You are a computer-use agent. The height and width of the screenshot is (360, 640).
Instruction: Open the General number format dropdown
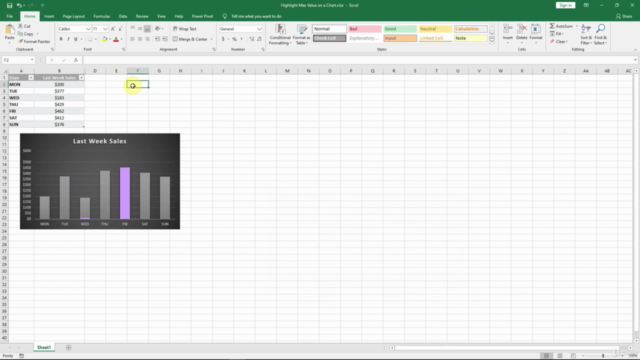259,29
